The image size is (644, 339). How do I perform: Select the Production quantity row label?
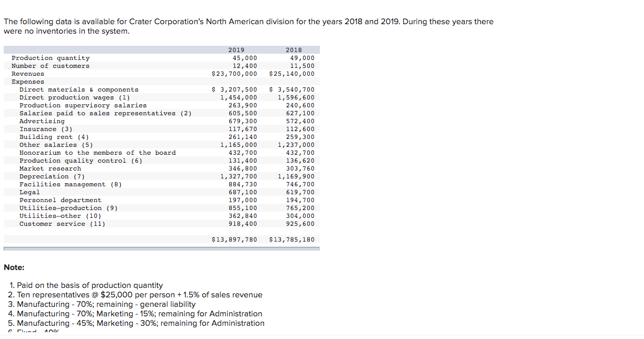tap(51, 58)
